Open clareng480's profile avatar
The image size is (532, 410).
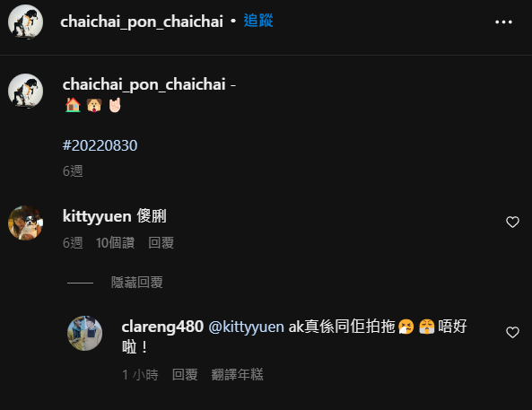[84, 334]
